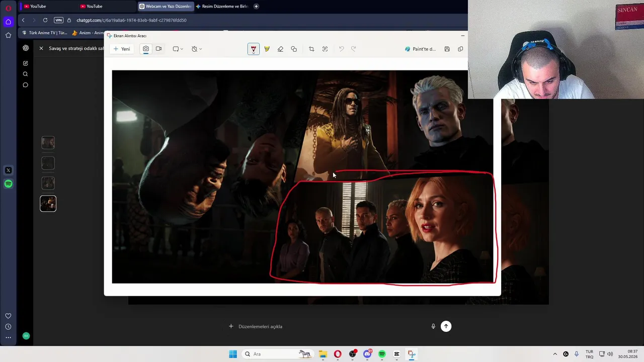The width and height of the screenshot is (644, 362).
Task: Click the microphone voice input icon
Action: tap(433, 326)
